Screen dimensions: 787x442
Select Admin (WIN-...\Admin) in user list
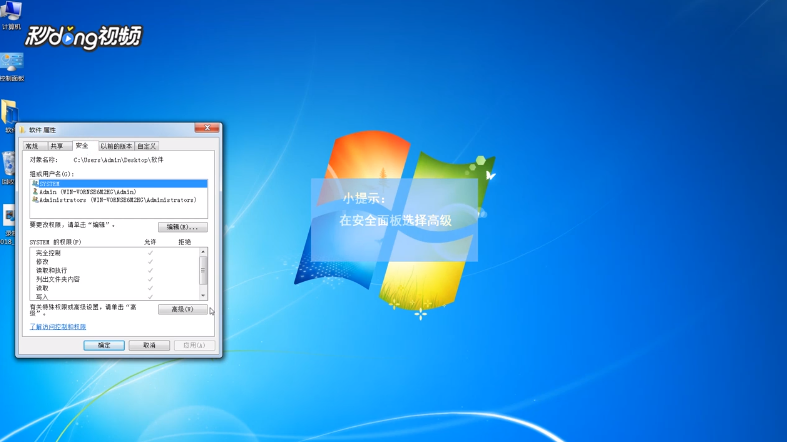[x=118, y=192]
